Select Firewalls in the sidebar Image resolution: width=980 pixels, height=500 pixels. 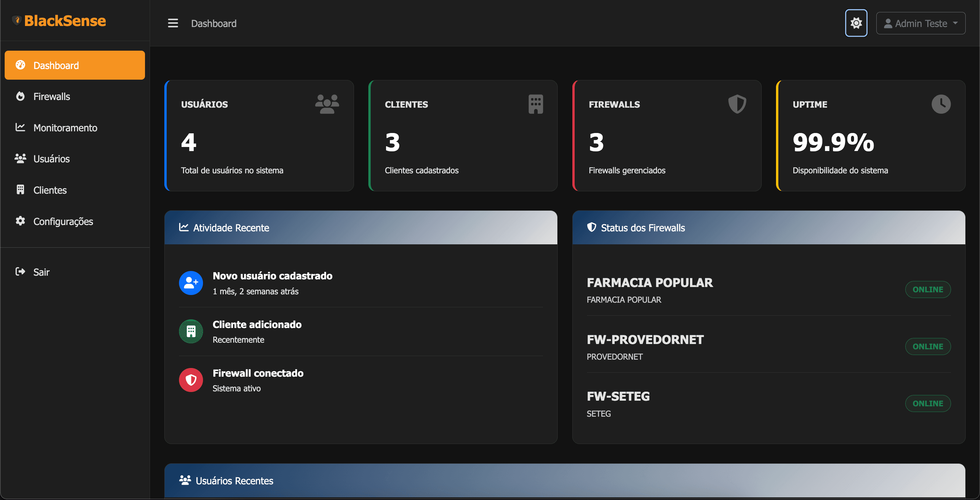(51, 96)
